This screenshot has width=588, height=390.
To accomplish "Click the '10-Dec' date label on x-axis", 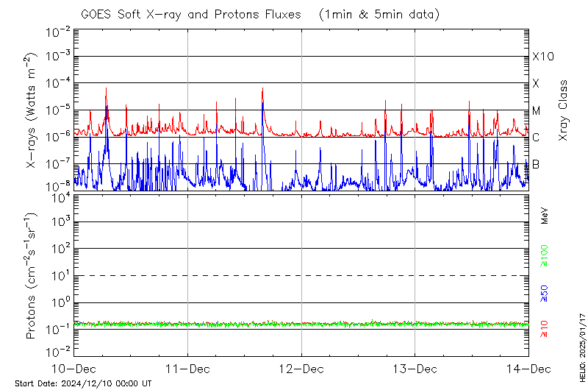I will 74,368.
